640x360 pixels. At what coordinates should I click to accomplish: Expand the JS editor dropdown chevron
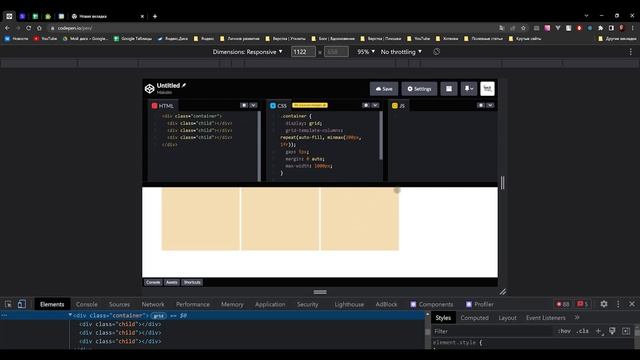[x=490, y=105]
